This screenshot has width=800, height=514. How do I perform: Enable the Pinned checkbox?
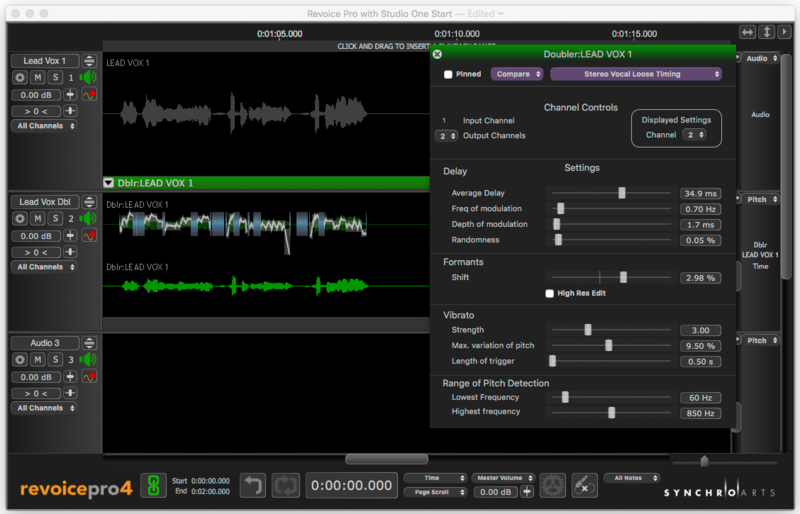448,74
